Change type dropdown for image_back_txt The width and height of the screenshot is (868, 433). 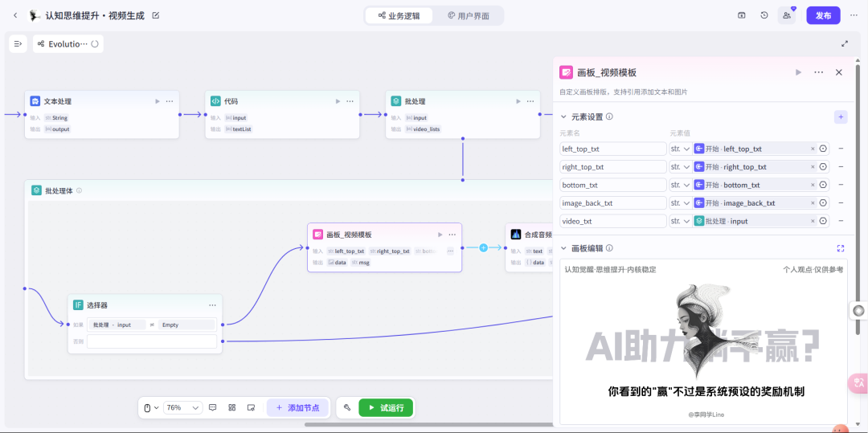point(680,203)
